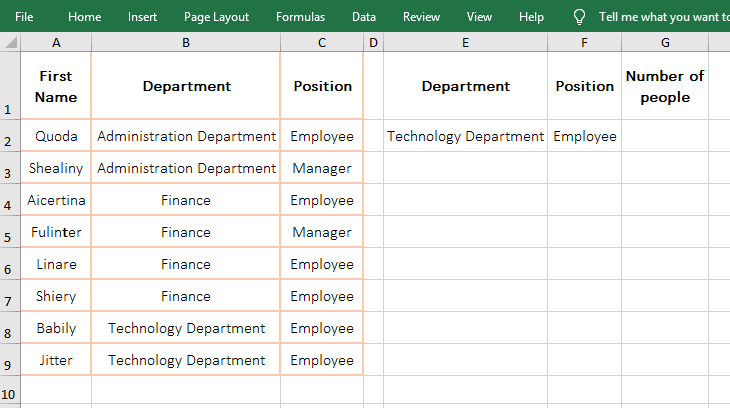Click 'Technology Department' in cell E2
730x408 pixels.
coord(465,136)
